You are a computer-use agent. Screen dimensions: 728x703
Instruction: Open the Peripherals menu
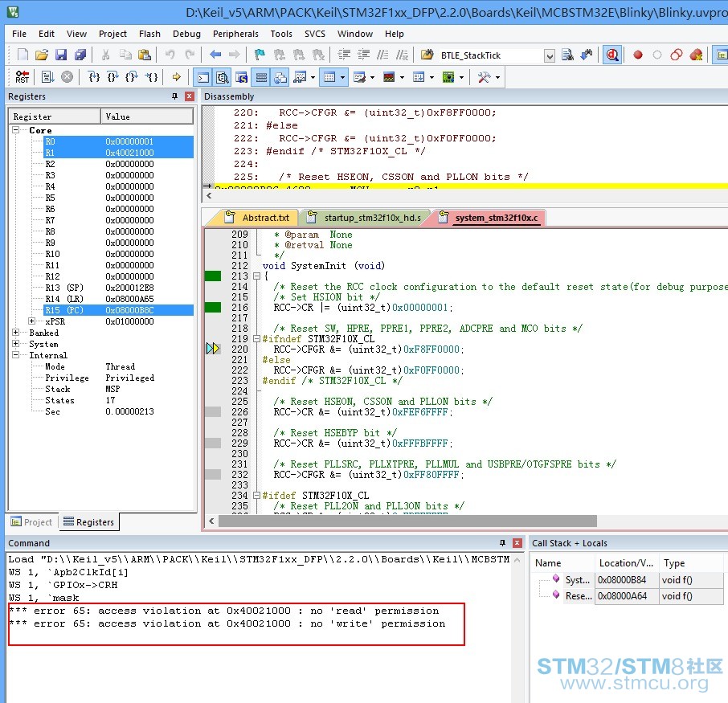click(x=235, y=34)
